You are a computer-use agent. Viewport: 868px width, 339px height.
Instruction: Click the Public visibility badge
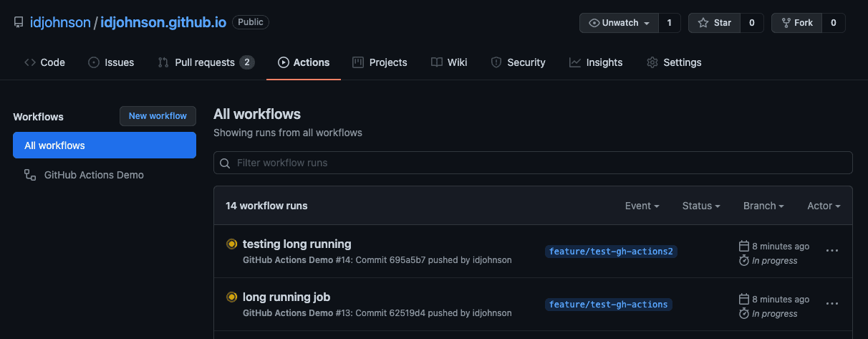point(251,22)
